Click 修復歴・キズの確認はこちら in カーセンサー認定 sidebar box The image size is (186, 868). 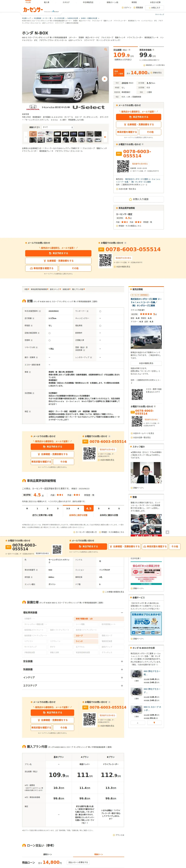tap(129, 226)
